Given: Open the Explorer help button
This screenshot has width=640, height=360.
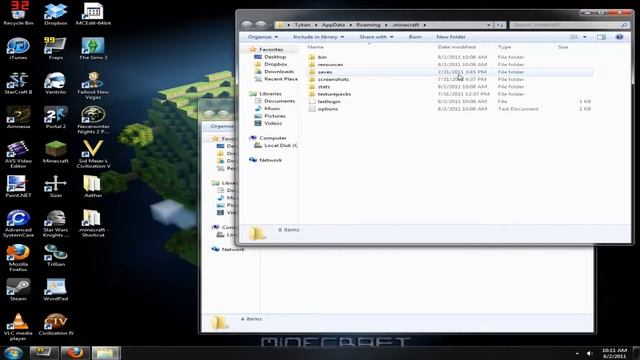Looking at the screenshot, I should click(x=619, y=37).
